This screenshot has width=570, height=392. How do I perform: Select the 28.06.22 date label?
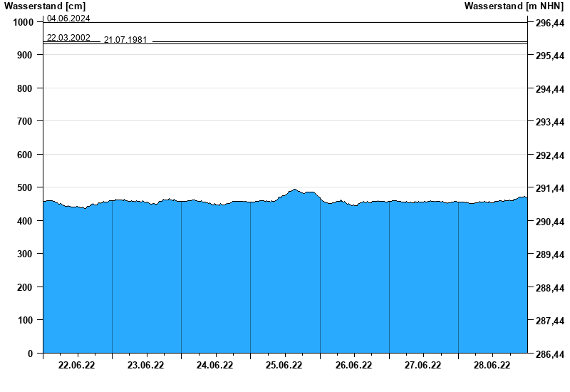click(492, 366)
